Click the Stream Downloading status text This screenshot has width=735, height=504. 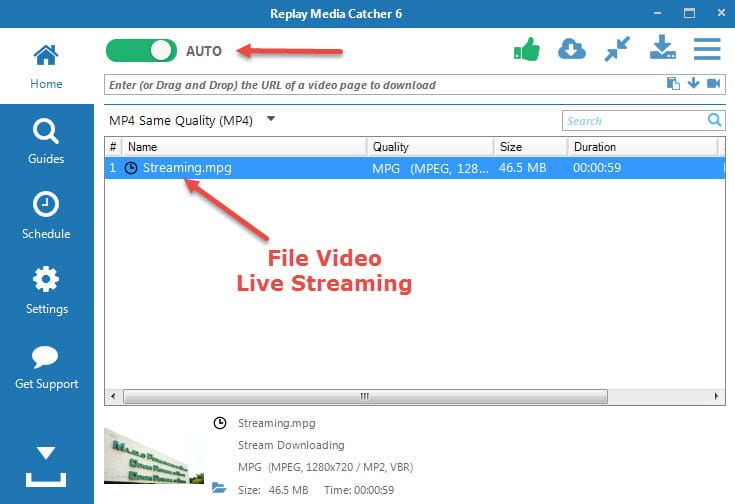pyautogui.click(x=291, y=445)
